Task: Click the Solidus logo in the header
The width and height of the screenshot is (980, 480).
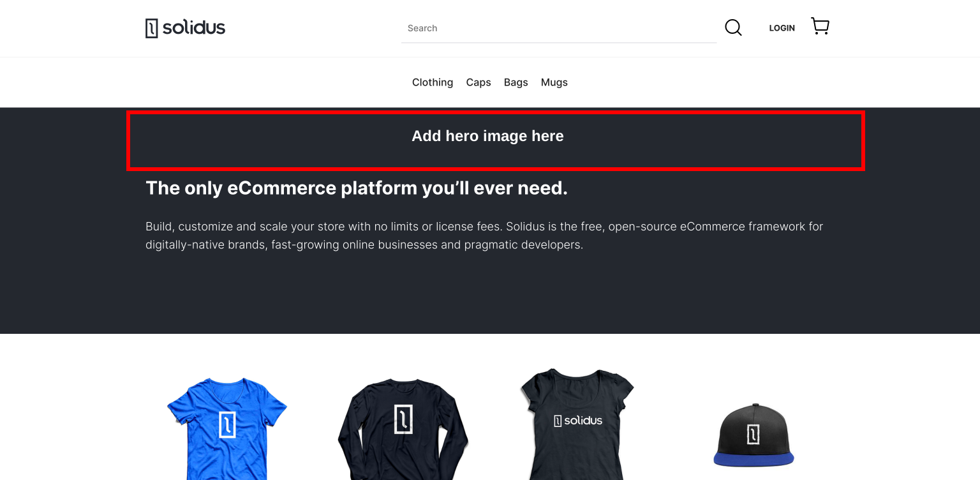Action: 185,28
